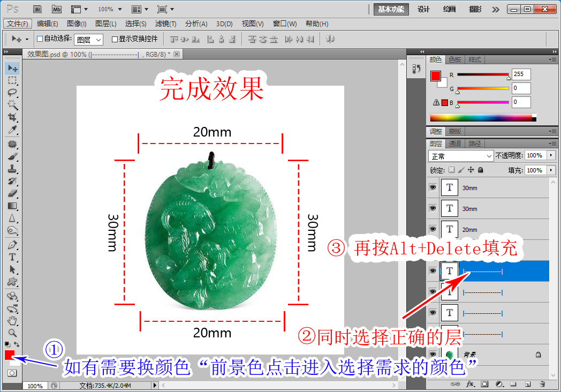Click the Create new layer icon
The height and width of the screenshot is (392, 561).
click(528, 384)
